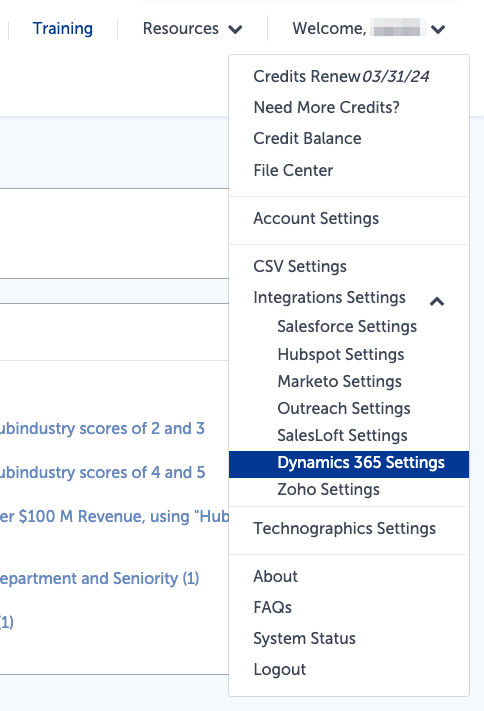Collapse the Welcome user menu
The width and height of the screenshot is (484, 711).
pyautogui.click(x=368, y=29)
